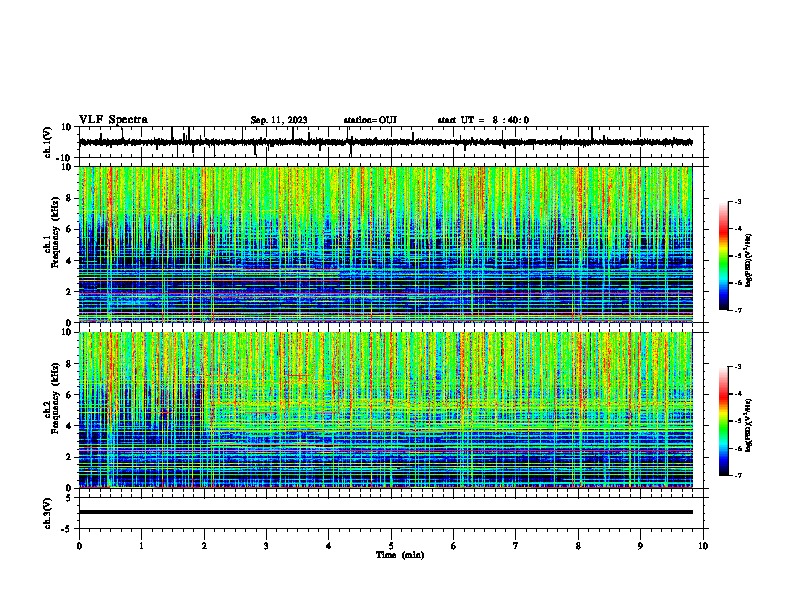
Task: Click the ch.3(V) axis label
Action: coord(48,513)
